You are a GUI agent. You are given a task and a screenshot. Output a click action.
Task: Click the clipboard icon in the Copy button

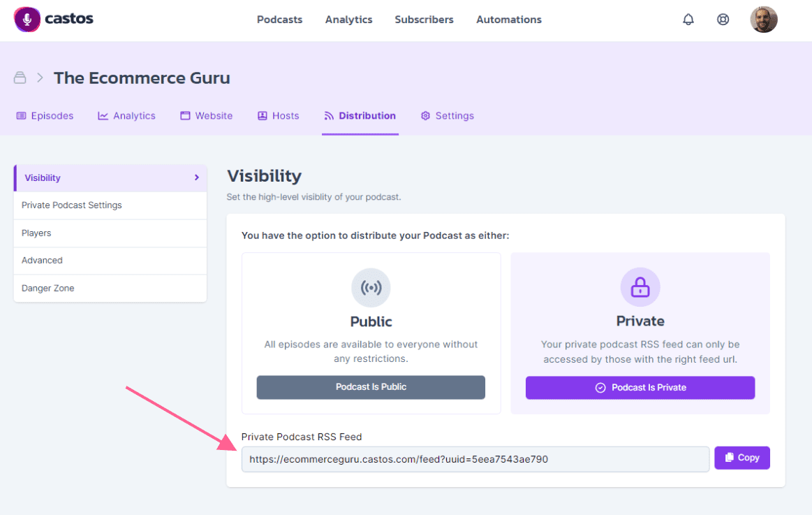coord(729,458)
